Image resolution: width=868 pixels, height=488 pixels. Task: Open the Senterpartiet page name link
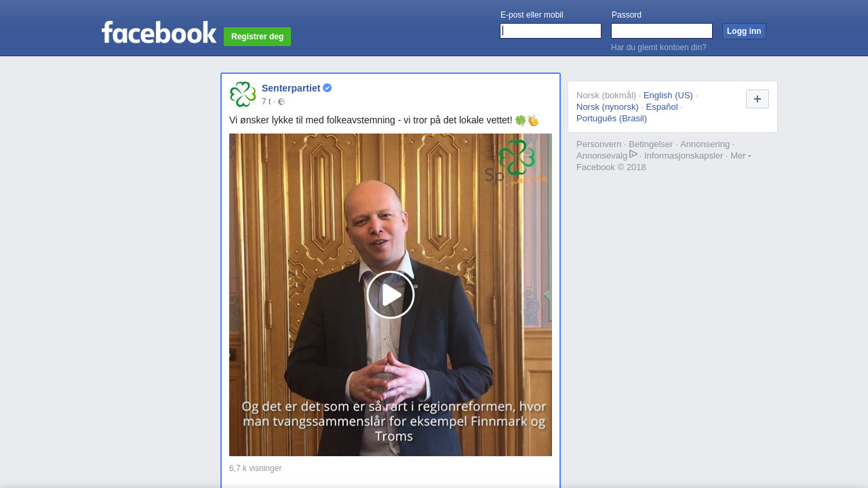coord(291,88)
